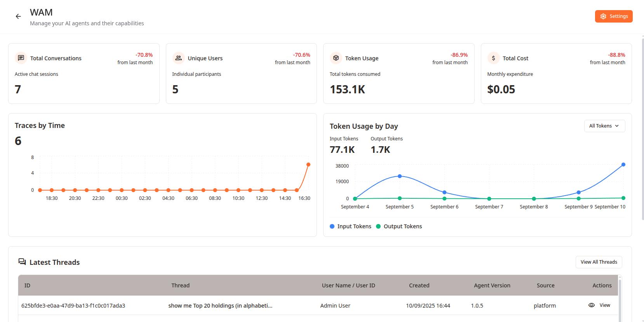The width and height of the screenshot is (644, 322).
Task: Click the 153.1K token usage value
Action: pos(348,89)
